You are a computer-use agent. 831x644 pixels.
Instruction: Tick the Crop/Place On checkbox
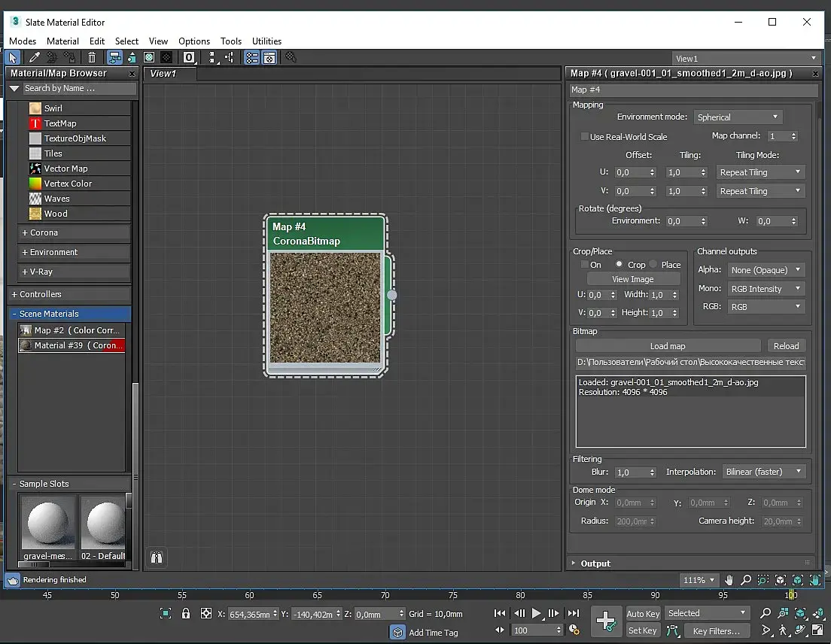584,265
